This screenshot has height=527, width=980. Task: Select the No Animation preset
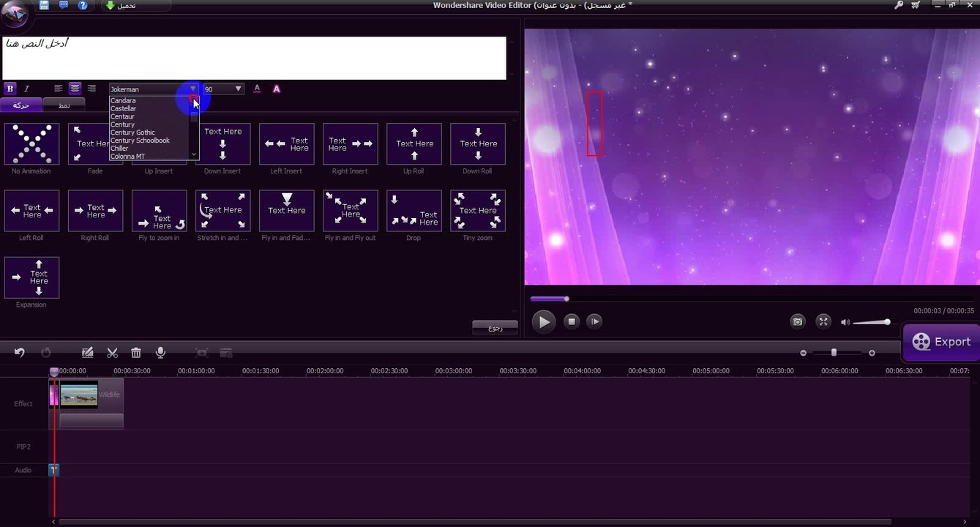click(31, 143)
